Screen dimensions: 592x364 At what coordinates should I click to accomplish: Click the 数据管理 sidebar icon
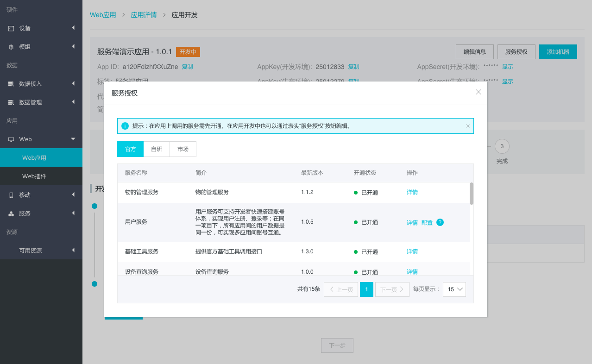pyautogui.click(x=11, y=102)
